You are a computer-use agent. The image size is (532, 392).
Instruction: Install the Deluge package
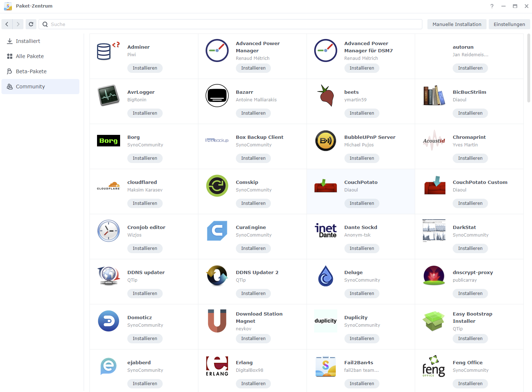(x=362, y=294)
